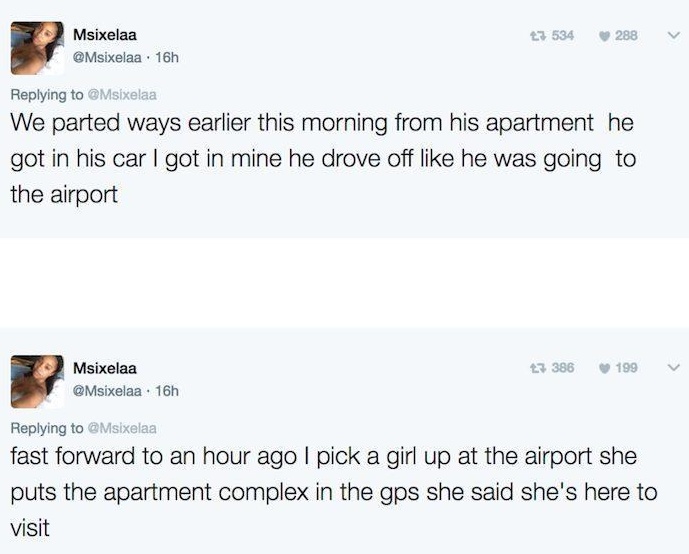Open the tweet text starting "fast forward to an hour ago"
The image size is (689, 554).
click(320, 491)
